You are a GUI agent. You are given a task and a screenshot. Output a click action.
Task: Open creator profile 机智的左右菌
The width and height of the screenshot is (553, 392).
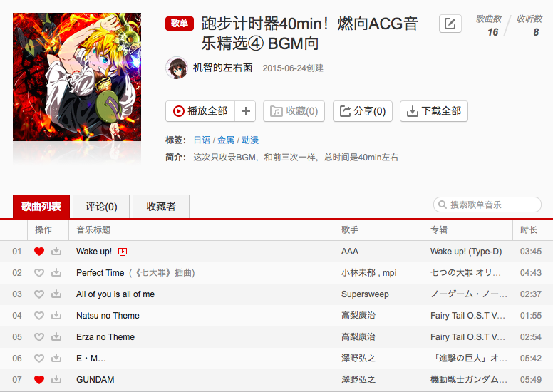[222, 68]
